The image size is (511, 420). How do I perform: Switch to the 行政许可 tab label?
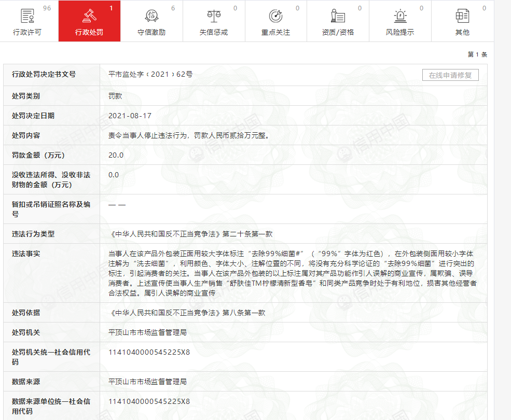click(27, 32)
